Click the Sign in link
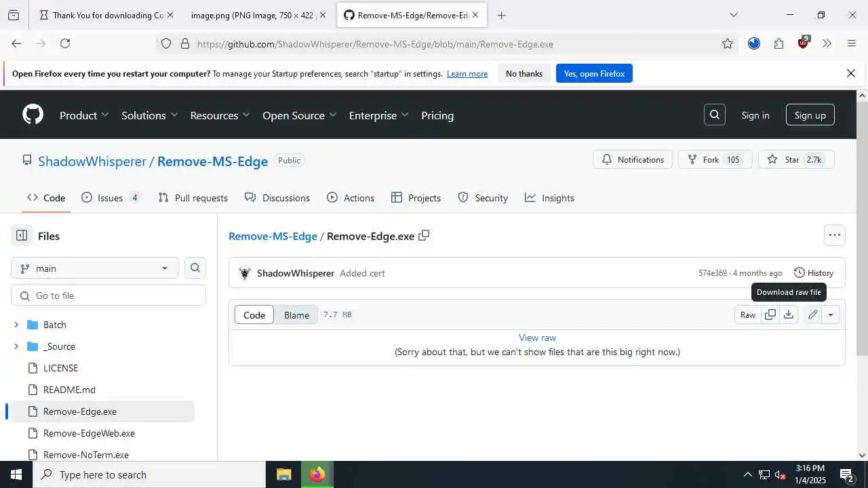868x488 pixels. pyautogui.click(x=755, y=115)
